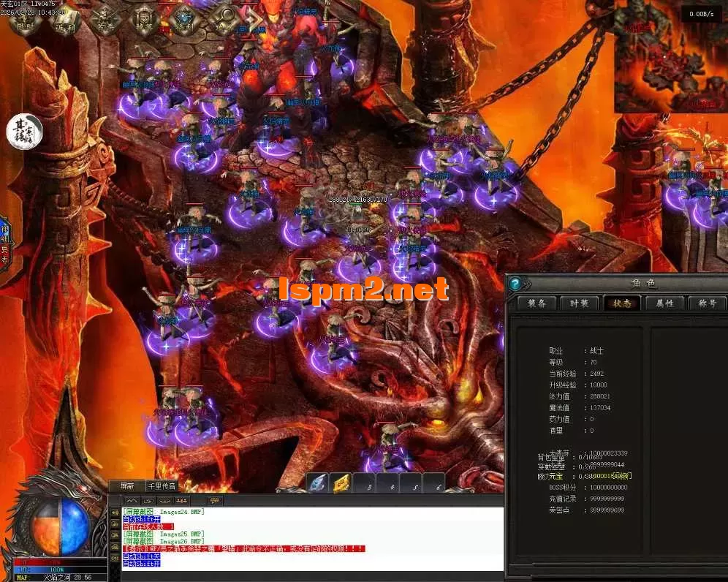Switch to the 时装 fashion tab
The width and height of the screenshot is (728, 582).
click(579, 303)
